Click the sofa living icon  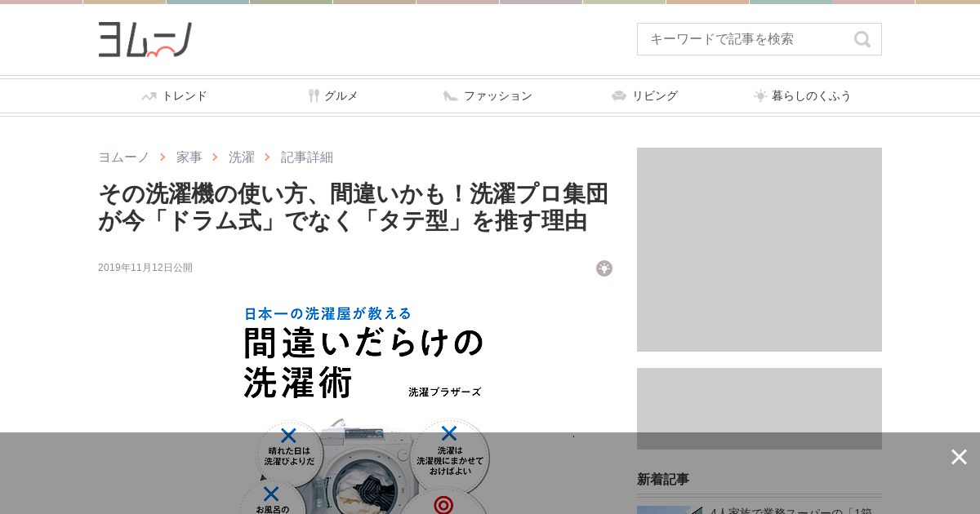point(619,96)
